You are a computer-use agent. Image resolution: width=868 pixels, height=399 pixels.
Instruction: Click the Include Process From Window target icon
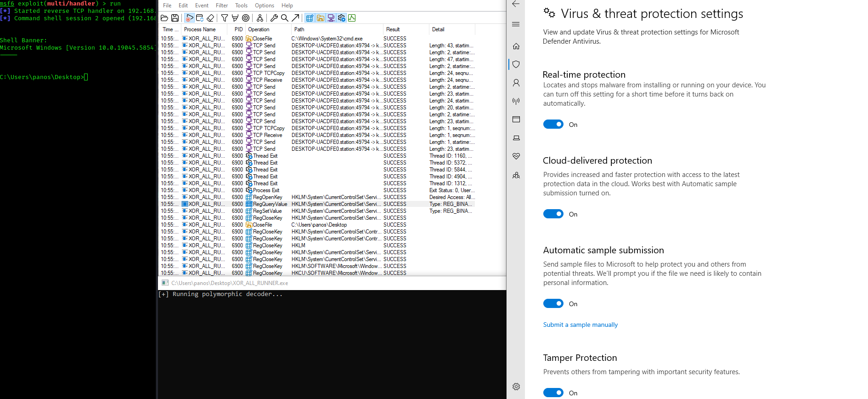(x=246, y=18)
